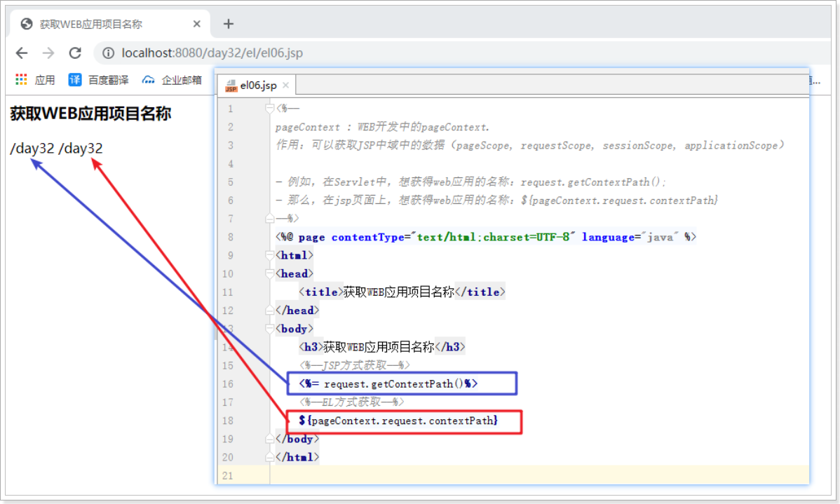This screenshot has height=504, width=840.
Task: Open the 应用 bookmark label
Action: pos(45,81)
